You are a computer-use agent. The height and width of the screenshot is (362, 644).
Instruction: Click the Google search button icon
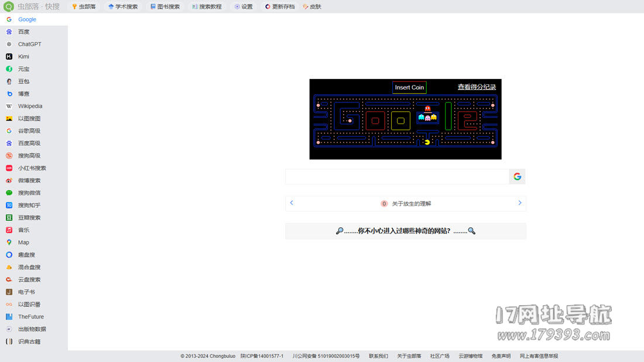point(517,176)
